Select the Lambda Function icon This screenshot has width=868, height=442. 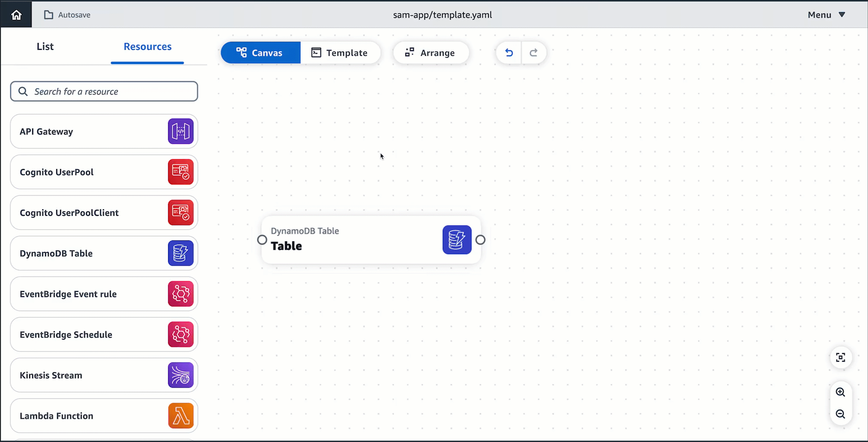coord(180,415)
